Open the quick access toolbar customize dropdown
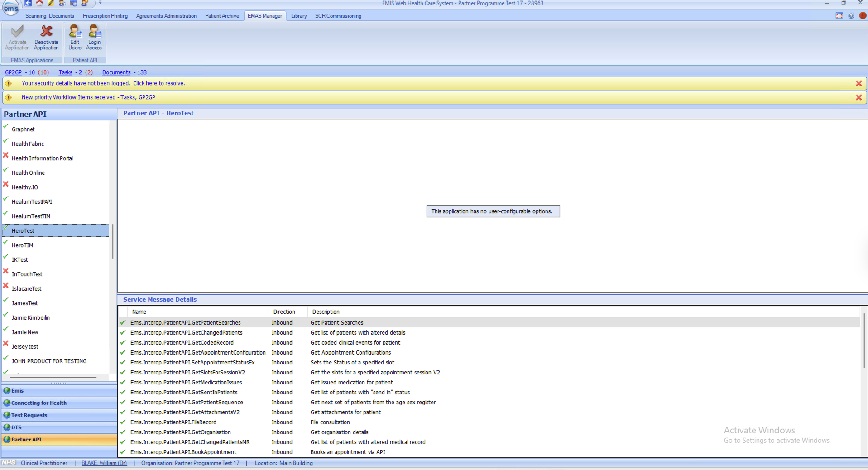The image size is (868, 470). [100, 3]
